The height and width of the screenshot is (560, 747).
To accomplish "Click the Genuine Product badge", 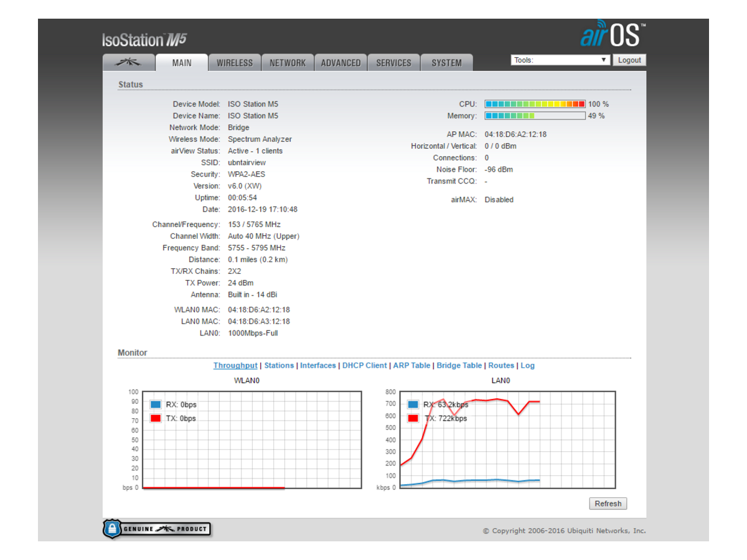I will coord(157,529).
